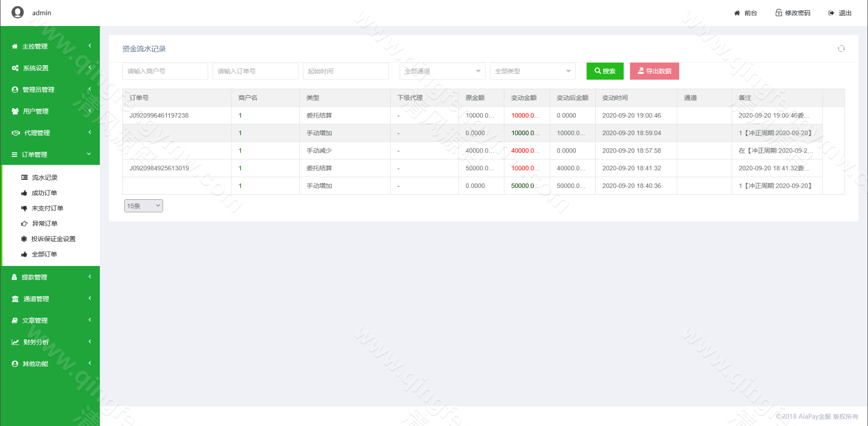Click the 起始时间 date input field
The height and width of the screenshot is (426, 868).
coord(346,71)
